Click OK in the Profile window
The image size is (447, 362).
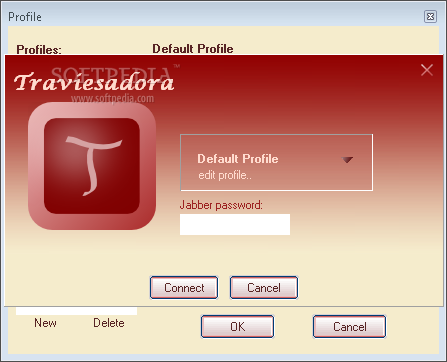pyautogui.click(x=237, y=327)
